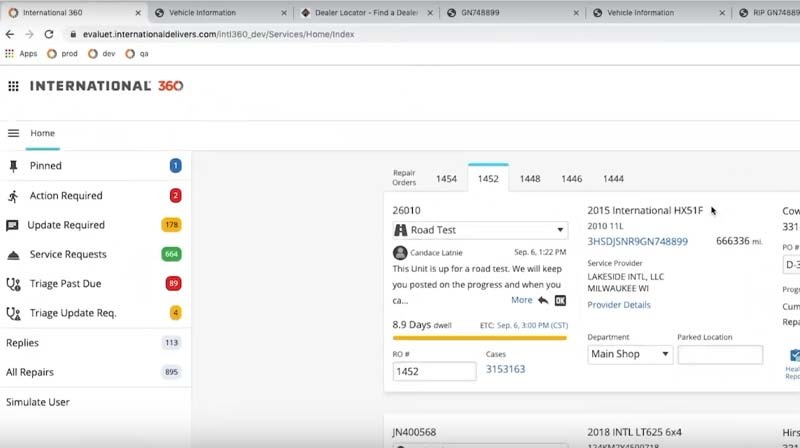Click the JN400568 unit heading
This screenshot has height=448, width=800.
pyautogui.click(x=414, y=433)
